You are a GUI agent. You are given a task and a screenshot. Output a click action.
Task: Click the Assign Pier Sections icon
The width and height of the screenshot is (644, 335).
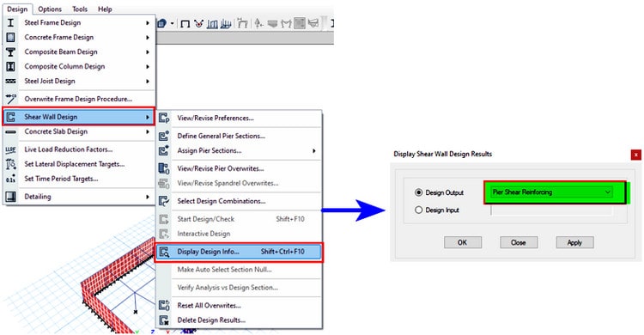point(164,151)
